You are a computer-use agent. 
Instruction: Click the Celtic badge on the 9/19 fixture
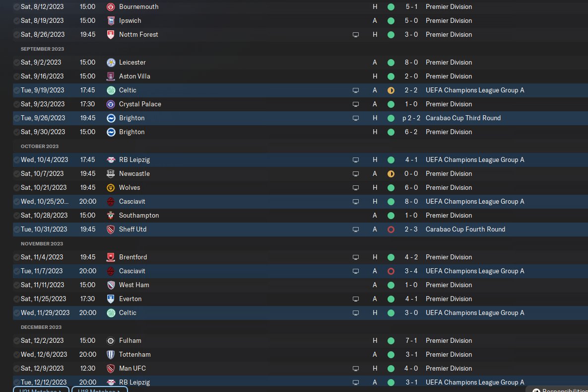(111, 90)
